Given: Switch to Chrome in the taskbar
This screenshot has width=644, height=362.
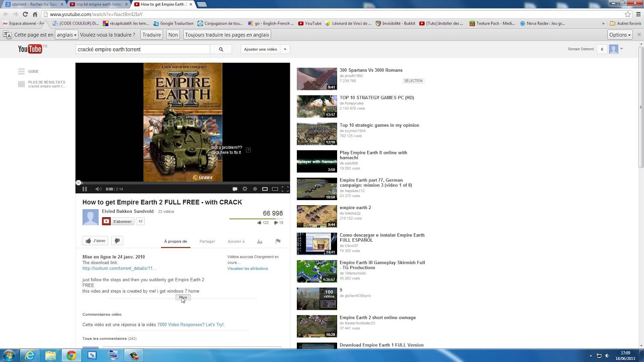Looking at the screenshot, I should pos(71,355).
